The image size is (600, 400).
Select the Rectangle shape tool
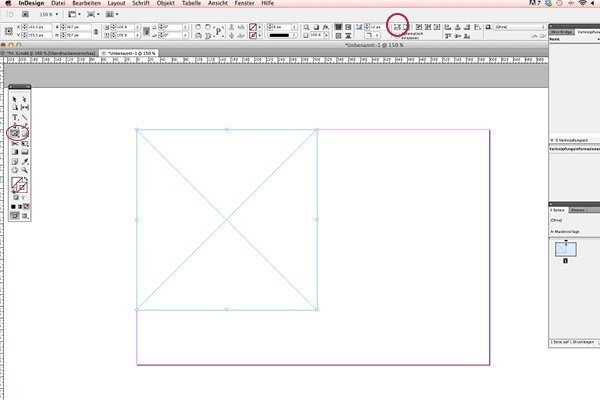(x=24, y=133)
